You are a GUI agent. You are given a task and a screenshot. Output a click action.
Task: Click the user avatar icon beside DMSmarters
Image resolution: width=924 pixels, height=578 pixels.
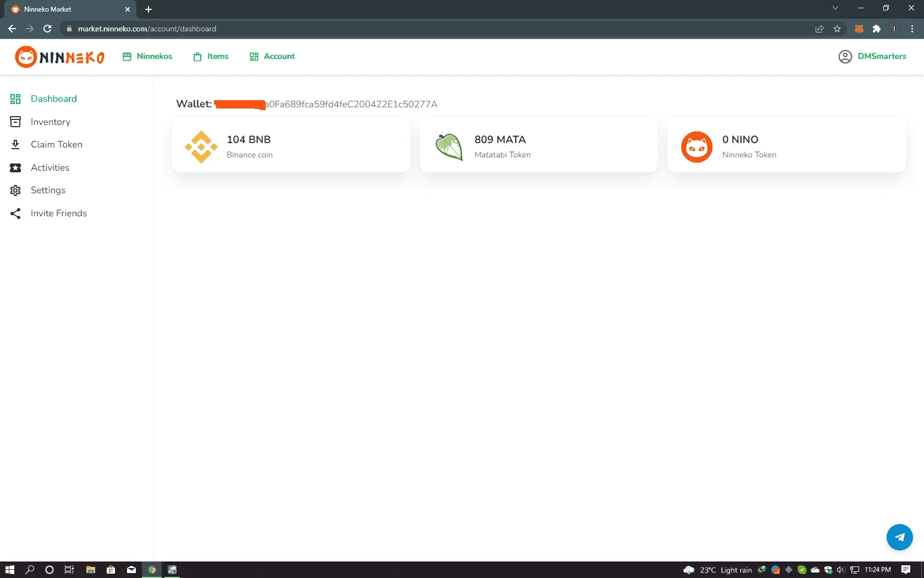pyautogui.click(x=845, y=57)
